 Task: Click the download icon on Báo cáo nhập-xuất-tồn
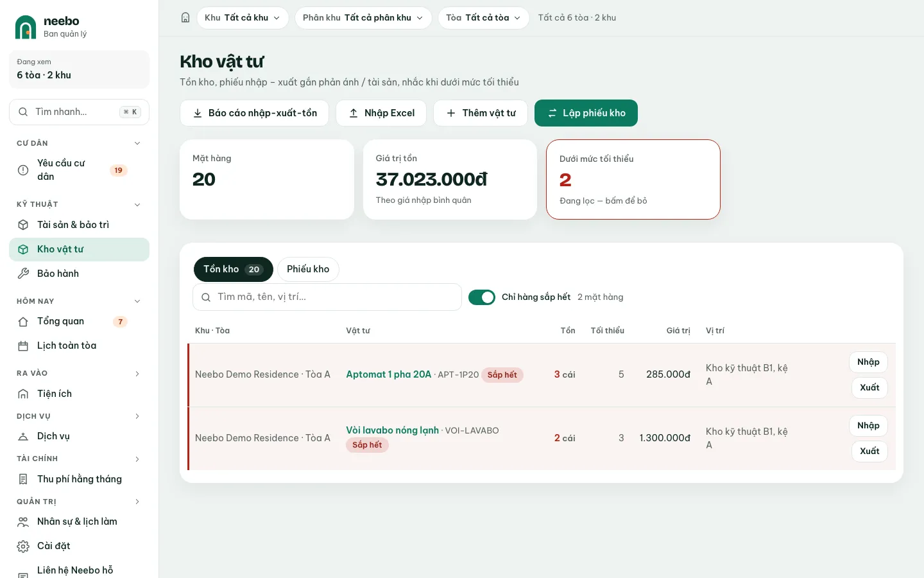coord(198,113)
